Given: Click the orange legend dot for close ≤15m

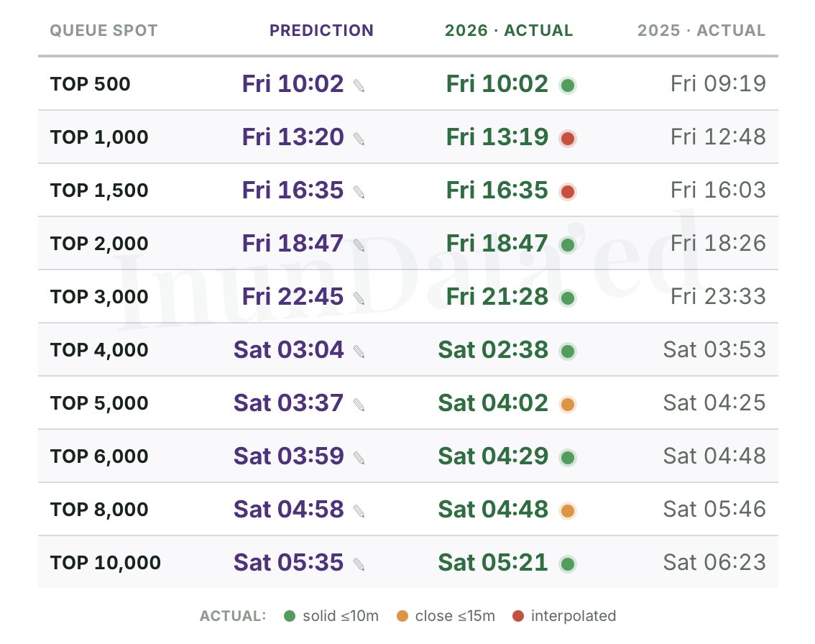Looking at the screenshot, I should point(402,616).
